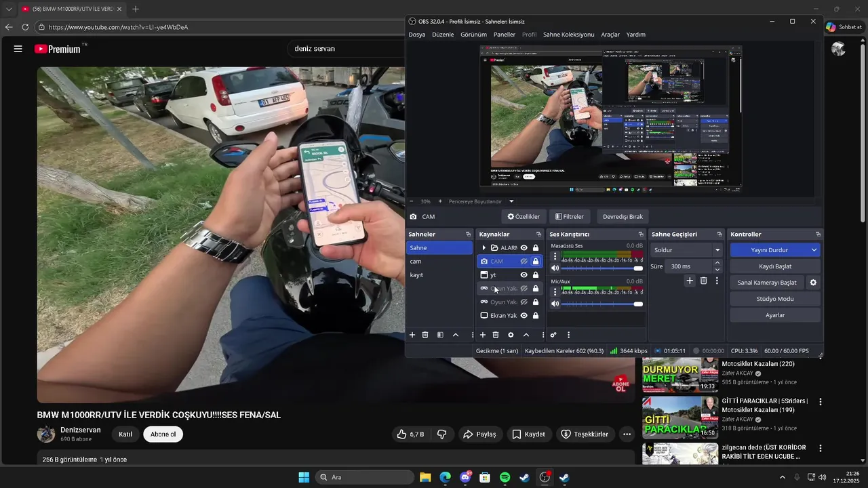Click the Windows Start button
Viewport: 868px width, 488px height.
304,477
